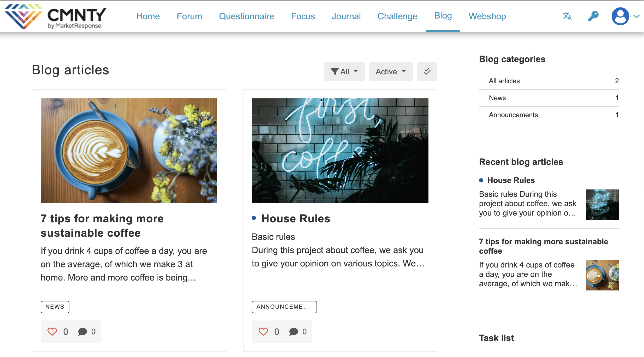This screenshot has width=644, height=357.
Task: Open the user profile avatar
Action: point(620,16)
